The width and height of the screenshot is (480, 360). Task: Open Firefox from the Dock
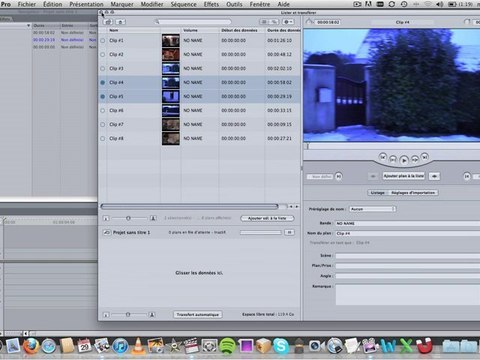coord(31,346)
